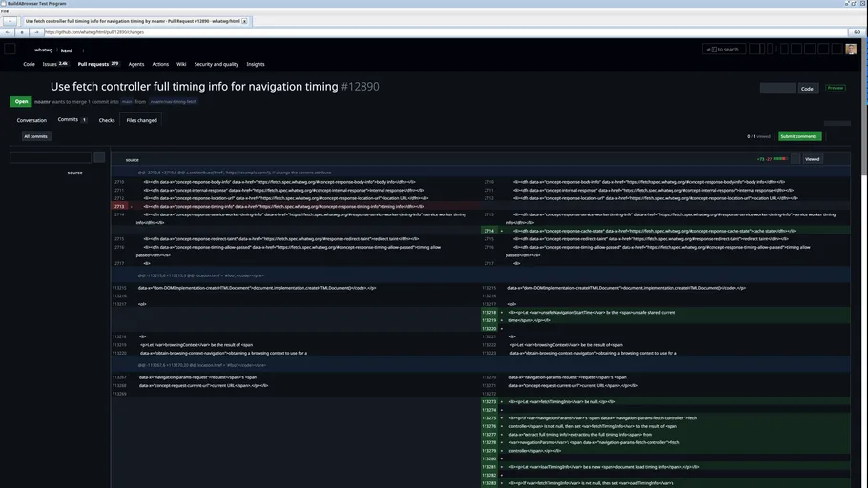Expand the All commits dropdown

click(x=36, y=136)
